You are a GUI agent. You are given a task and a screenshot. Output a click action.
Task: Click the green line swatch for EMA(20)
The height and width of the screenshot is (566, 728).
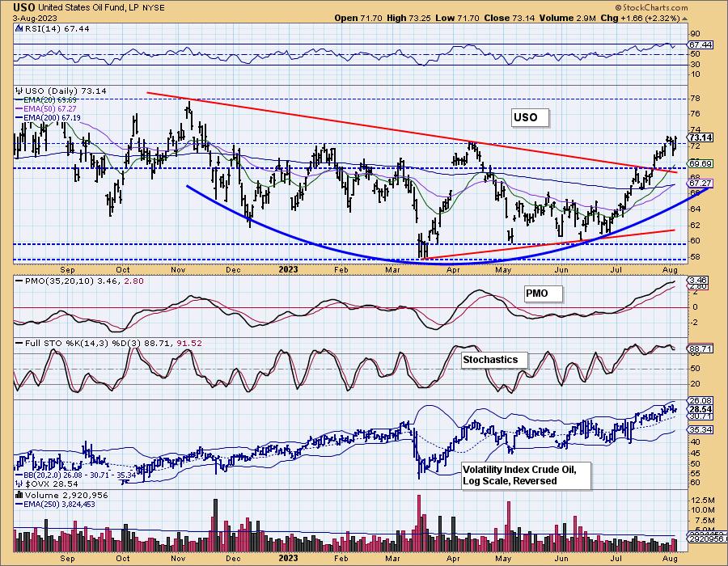[x=19, y=100]
